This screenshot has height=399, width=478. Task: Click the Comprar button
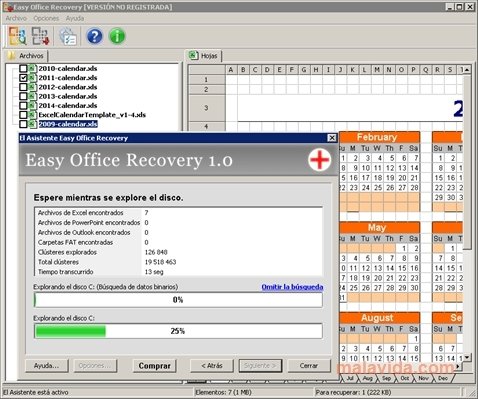[154, 366]
